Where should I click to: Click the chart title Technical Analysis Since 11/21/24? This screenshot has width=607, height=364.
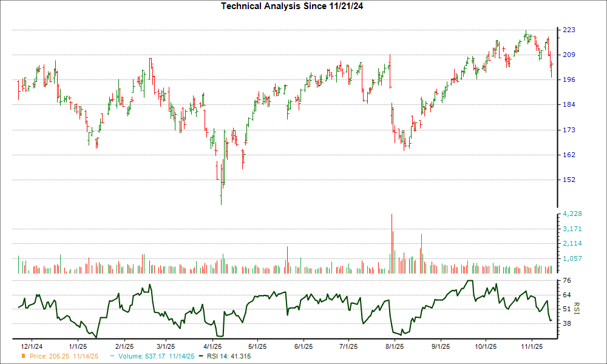tap(293, 6)
